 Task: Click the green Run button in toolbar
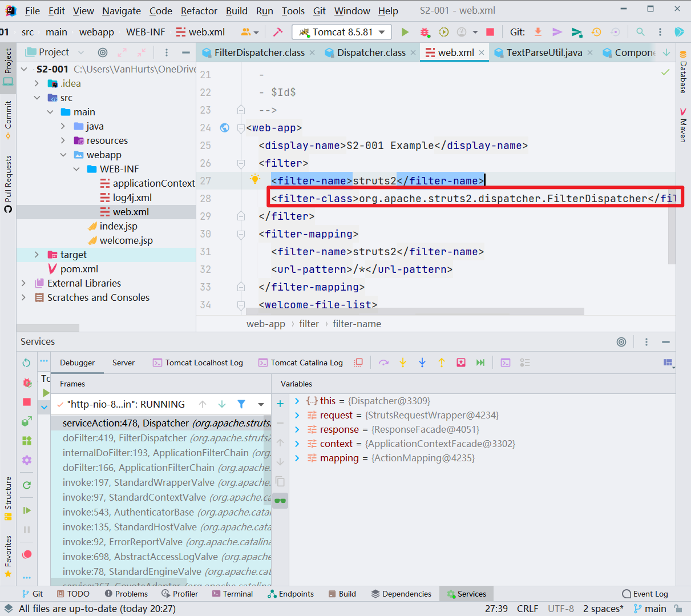(405, 32)
